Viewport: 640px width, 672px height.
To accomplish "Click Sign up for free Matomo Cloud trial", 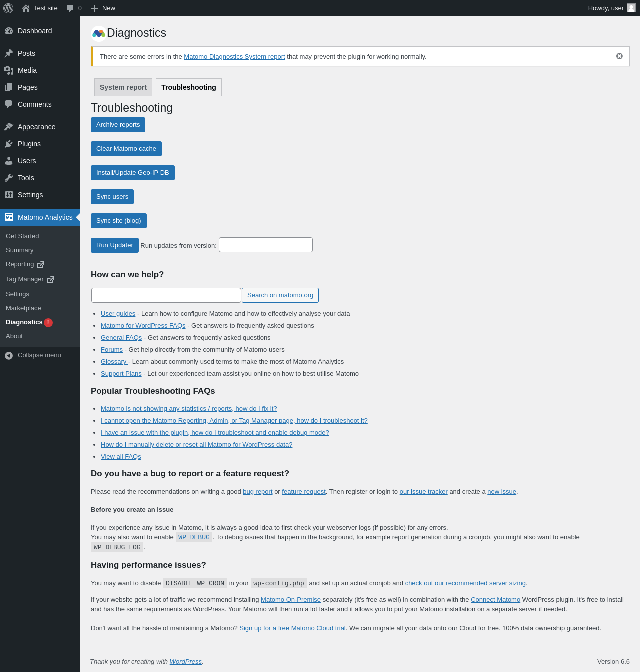I will coord(292,628).
